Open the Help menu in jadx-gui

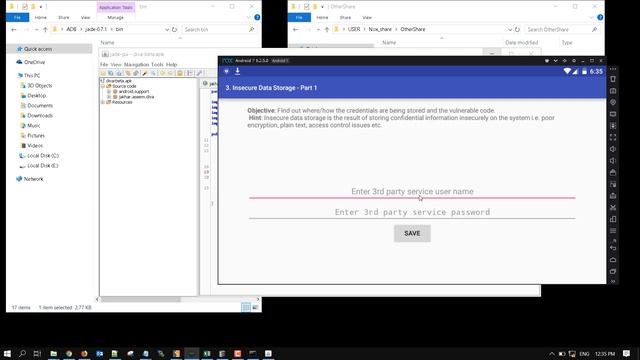[171, 64]
